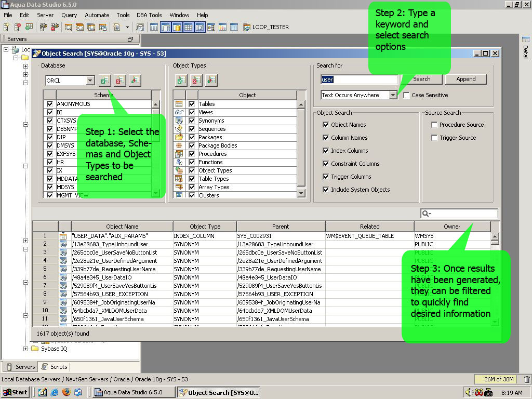Click the Windows Start button
Image resolution: width=532 pixels, height=399 pixels.
pyautogui.click(x=15, y=392)
